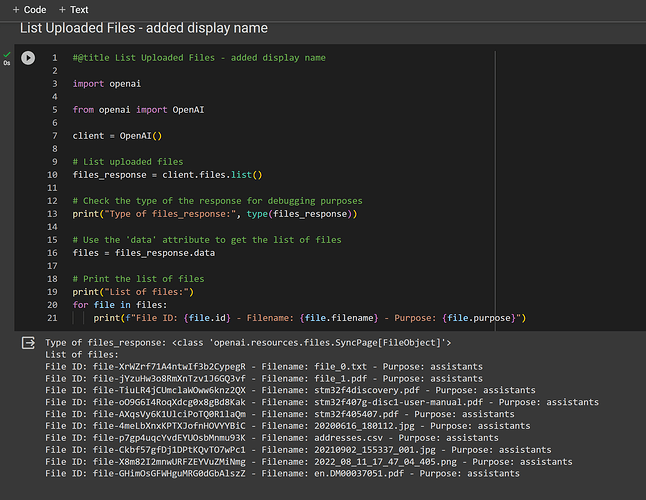The width and height of the screenshot is (646, 500).
Task: Click 'files = files_response.data' line
Action: pyautogui.click(x=144, y=253)
